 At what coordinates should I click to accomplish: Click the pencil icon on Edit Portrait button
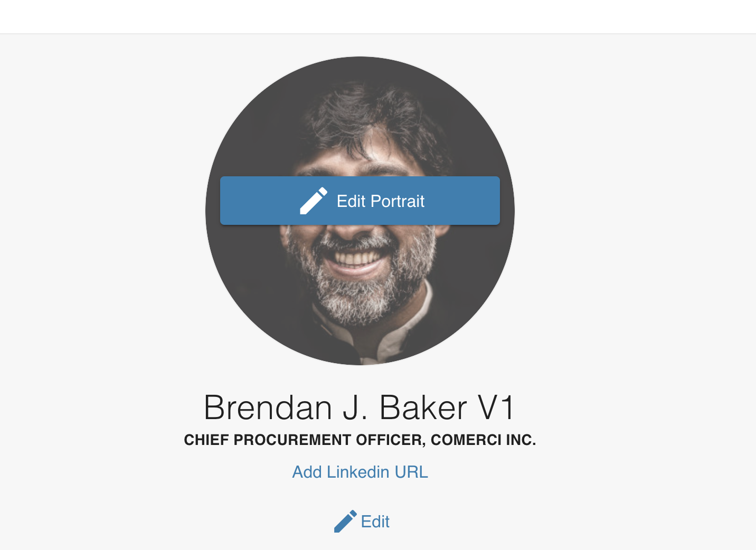[314, 201]
